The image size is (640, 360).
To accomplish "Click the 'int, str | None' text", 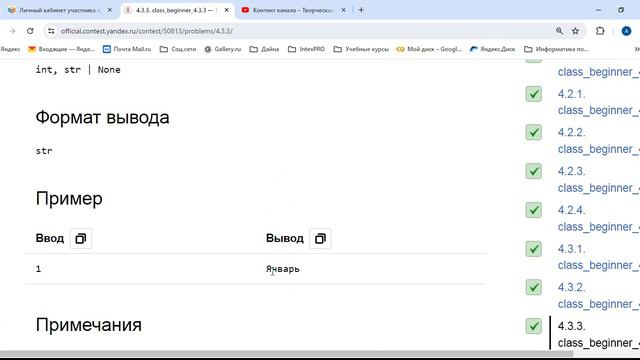I will pos(78,70).
